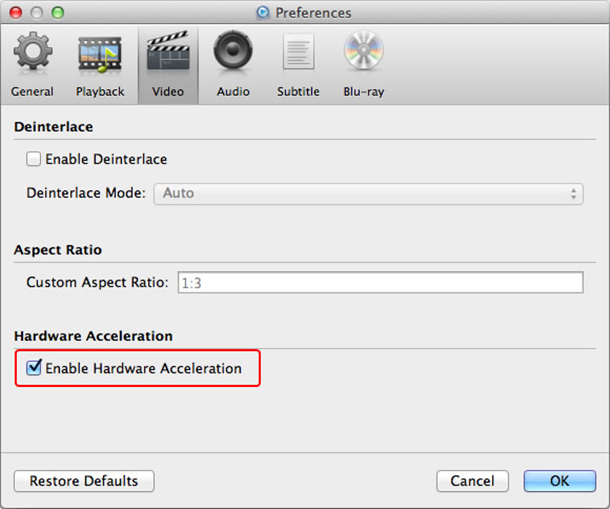
Task: Expand the Deinterlace Mode dropdown
Action: click(x=368, y=193)
